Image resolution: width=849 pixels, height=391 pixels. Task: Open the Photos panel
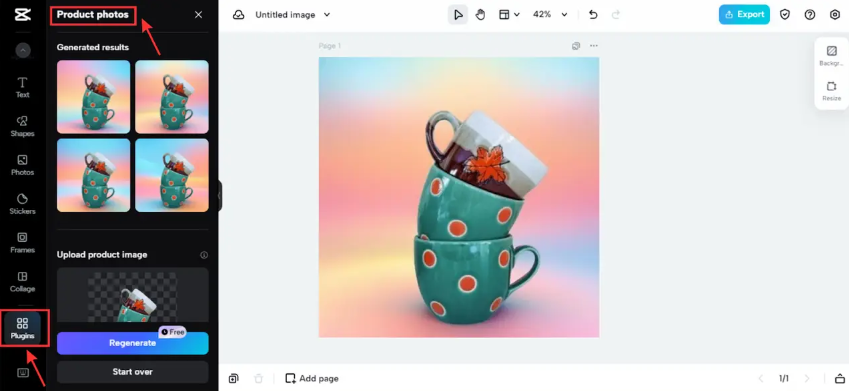point(22,165)
